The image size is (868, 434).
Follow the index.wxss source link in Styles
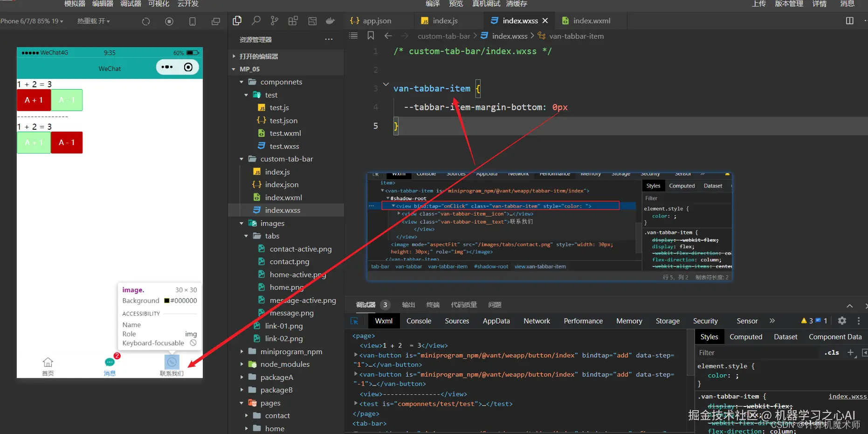847,397
